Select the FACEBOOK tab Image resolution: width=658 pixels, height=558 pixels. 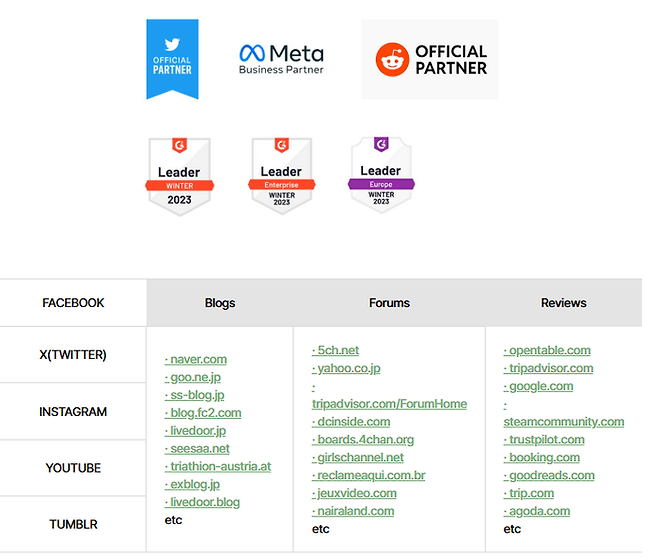point(73,303)
